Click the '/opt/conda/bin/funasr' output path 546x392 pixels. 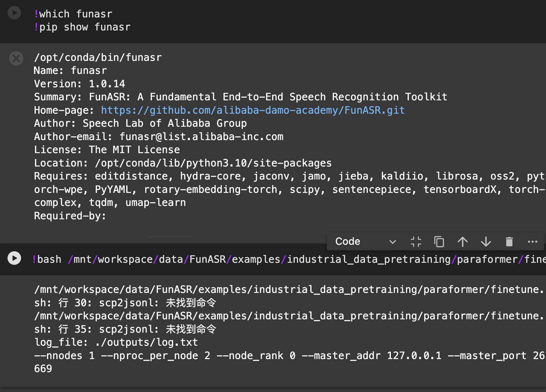98,57
